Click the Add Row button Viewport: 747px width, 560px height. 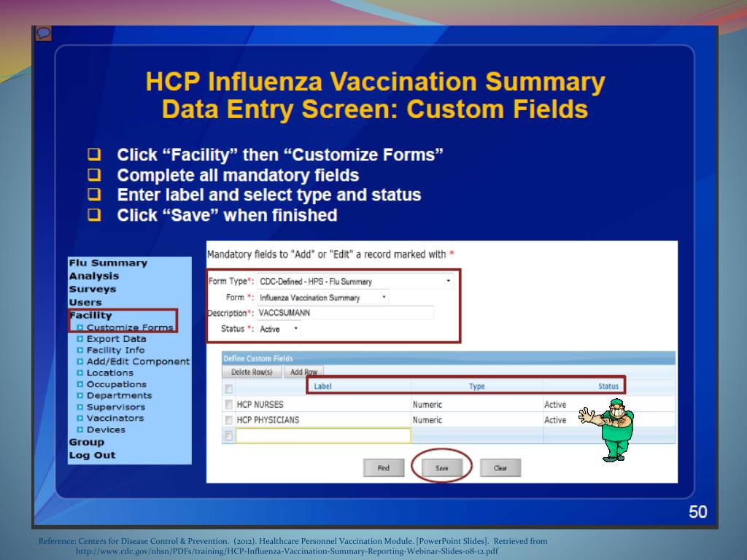(304, 372)
